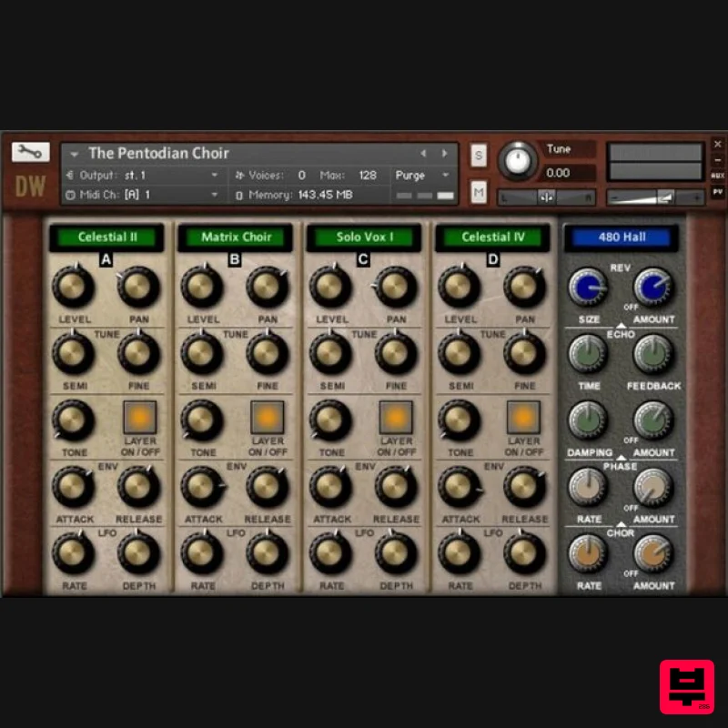Click the Tune knob in the header

(x=518, y=161)
